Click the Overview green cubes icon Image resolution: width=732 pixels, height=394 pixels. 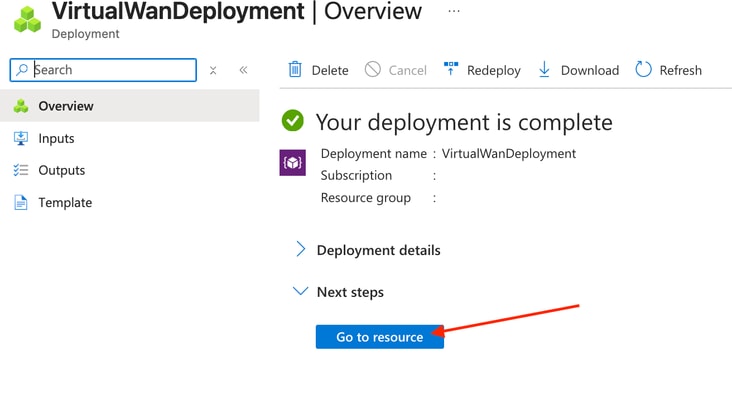pyautogui.click(x=21, y=106)
